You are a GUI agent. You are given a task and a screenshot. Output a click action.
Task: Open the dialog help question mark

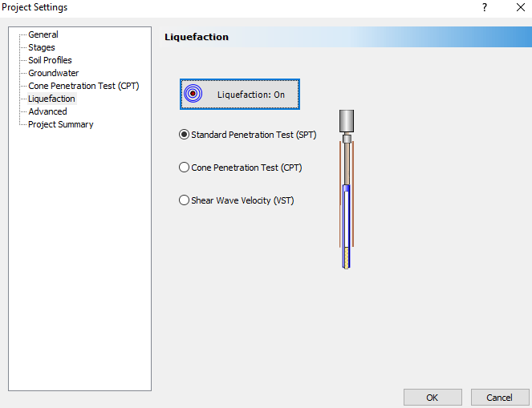484,7
